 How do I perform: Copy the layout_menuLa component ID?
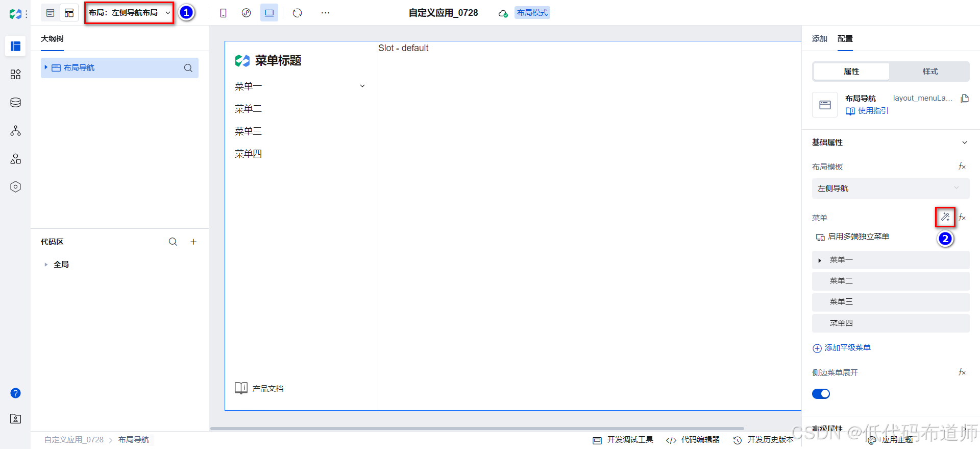964,99
